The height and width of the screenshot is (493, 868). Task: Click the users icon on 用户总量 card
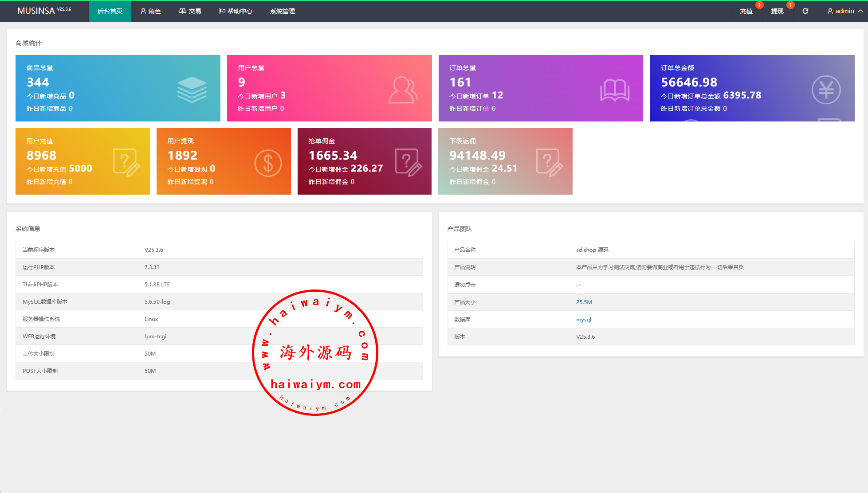(403, 90)
